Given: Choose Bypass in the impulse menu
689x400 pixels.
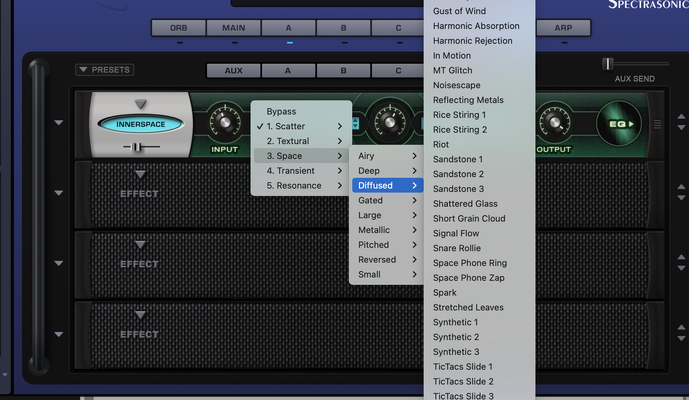Looking at the screenshot, I should (301, 111).
